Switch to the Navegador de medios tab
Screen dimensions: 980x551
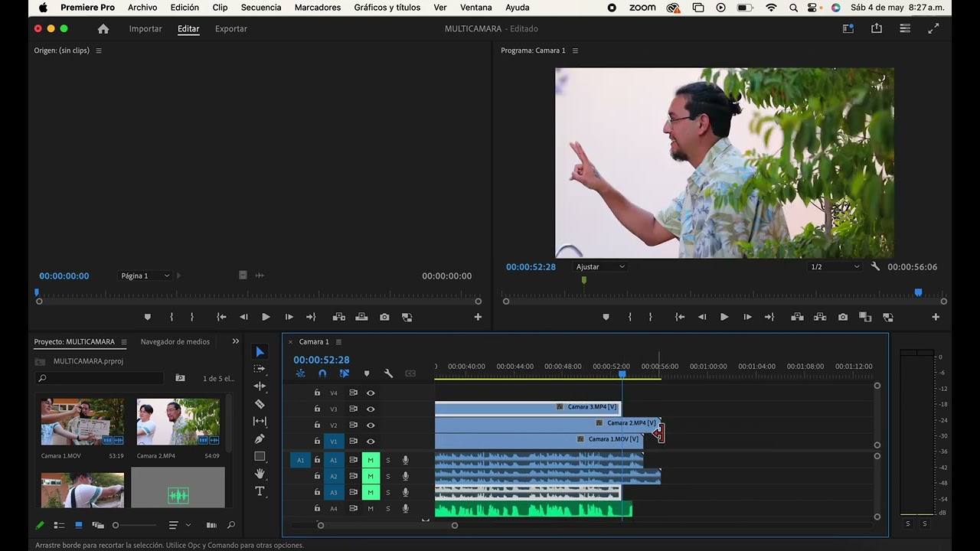(175, 342)
